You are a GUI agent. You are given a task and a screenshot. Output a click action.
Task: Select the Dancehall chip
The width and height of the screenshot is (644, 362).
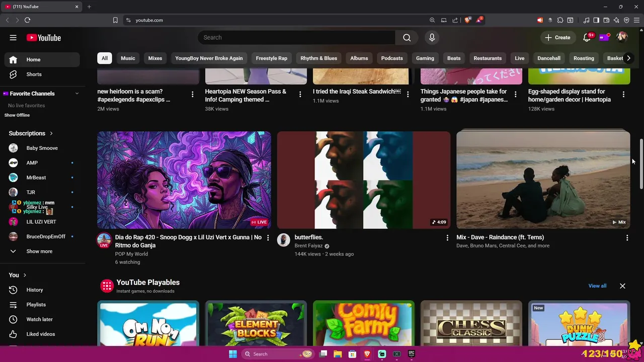[x=549, y=58]
